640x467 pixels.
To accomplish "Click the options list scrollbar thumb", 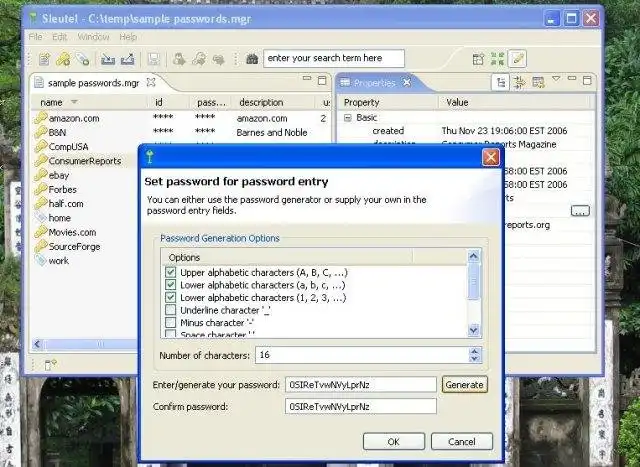I will click(473, 282).
